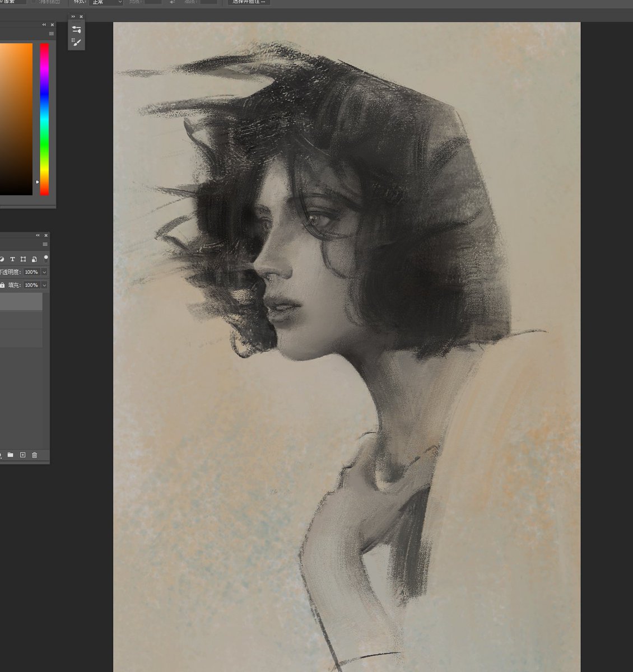Viewport: 633px width, 672px height.
Task: Filter layers by type (T) icon
Action: [12, 259]
